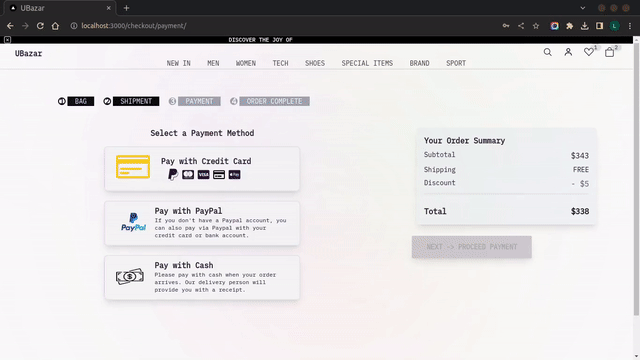This screenshot has height=360, width=640.
Task: Open the shopping bag icon
Action: [x=609, y=52]
